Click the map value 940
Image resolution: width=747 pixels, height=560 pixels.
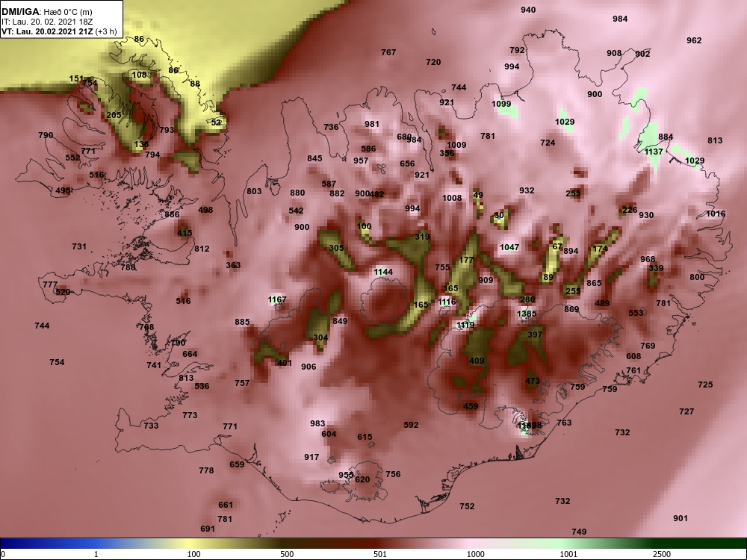point(528,10)
